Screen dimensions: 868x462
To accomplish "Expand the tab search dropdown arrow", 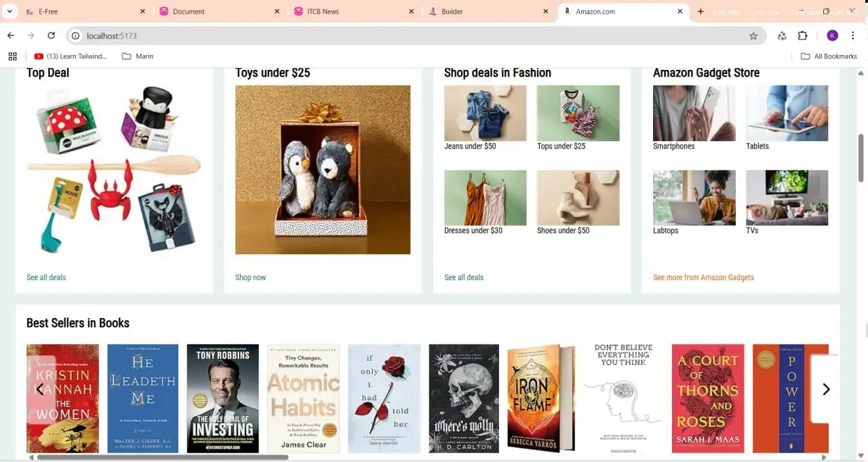I will pos(9,12).
